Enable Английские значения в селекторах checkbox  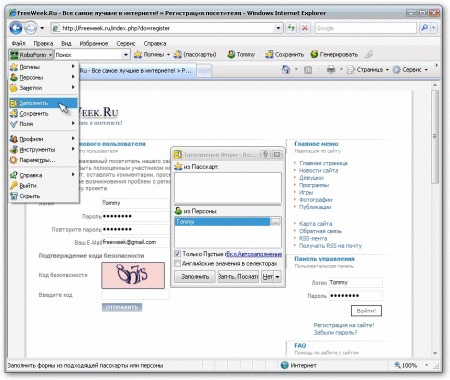[x=178, y=263]
